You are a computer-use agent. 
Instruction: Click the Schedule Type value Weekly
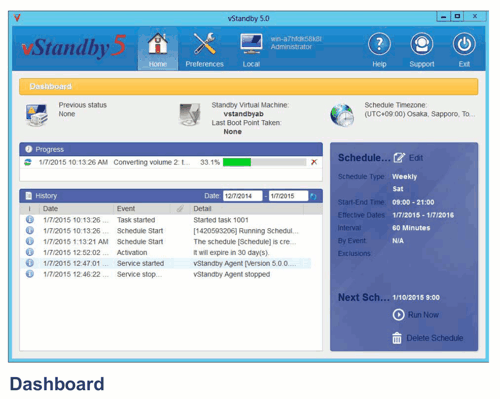404,177
